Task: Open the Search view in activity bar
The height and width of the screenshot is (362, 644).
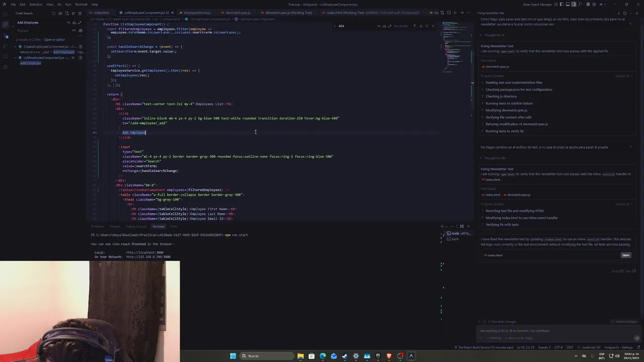Action: tap(5, 24)
